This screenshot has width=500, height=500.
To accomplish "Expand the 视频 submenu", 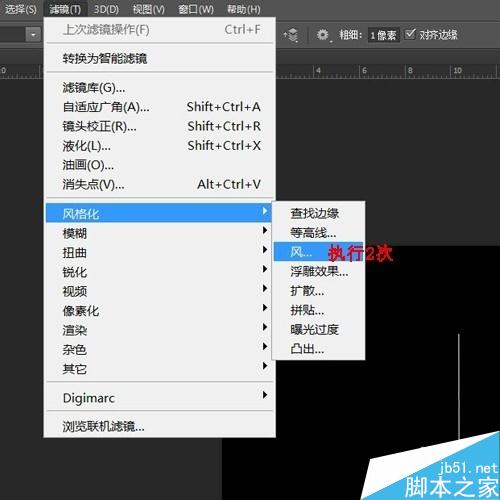I will tap(160, 291).
